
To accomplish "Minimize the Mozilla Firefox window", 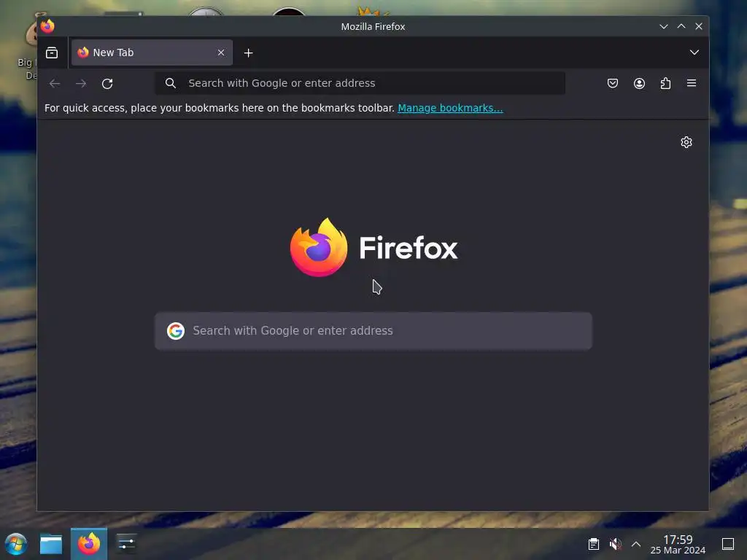I will [x=664, y=26].
